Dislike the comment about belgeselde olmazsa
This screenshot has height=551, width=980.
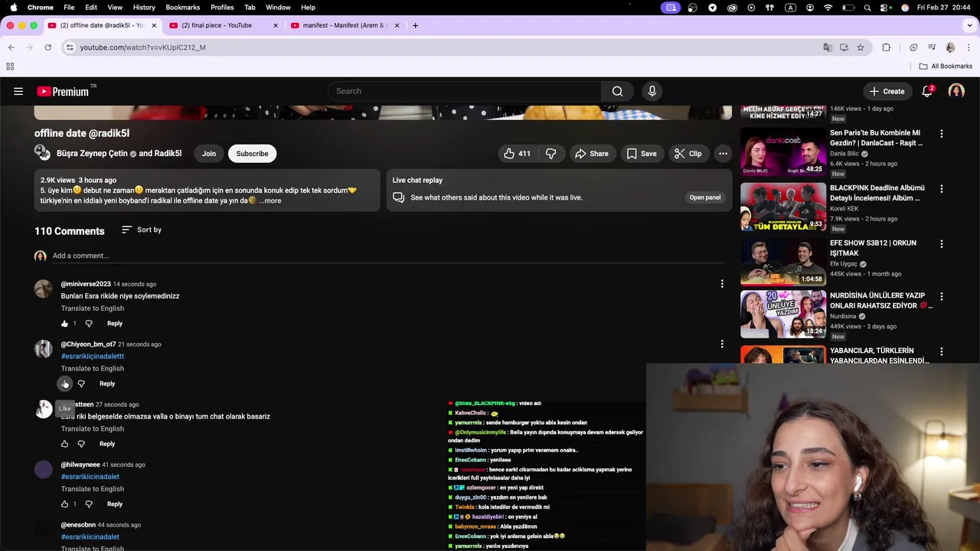(x=81, y=444)
